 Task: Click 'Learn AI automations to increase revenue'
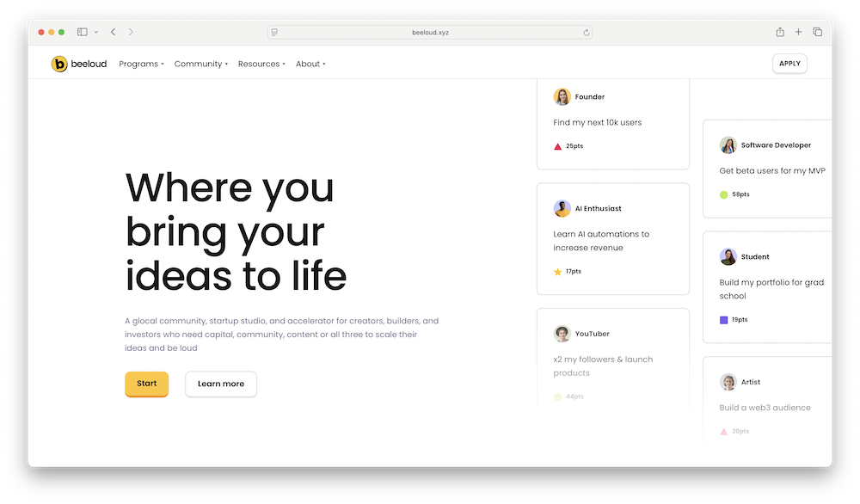(601, 241)
